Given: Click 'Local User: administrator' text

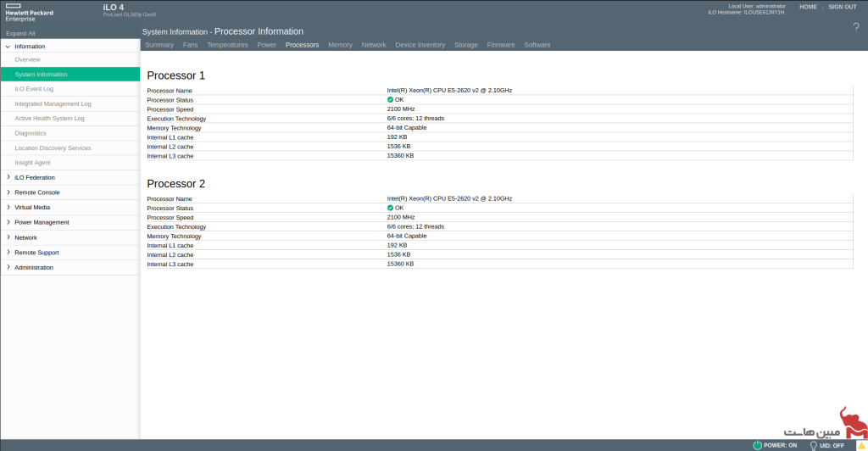Looking at the screenshot, I should [757, 6].
